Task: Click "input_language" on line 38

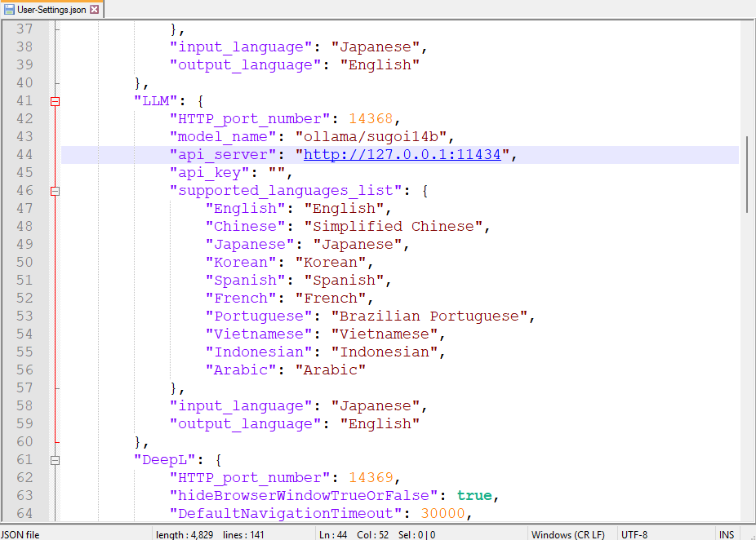Action: pos(241,47)
